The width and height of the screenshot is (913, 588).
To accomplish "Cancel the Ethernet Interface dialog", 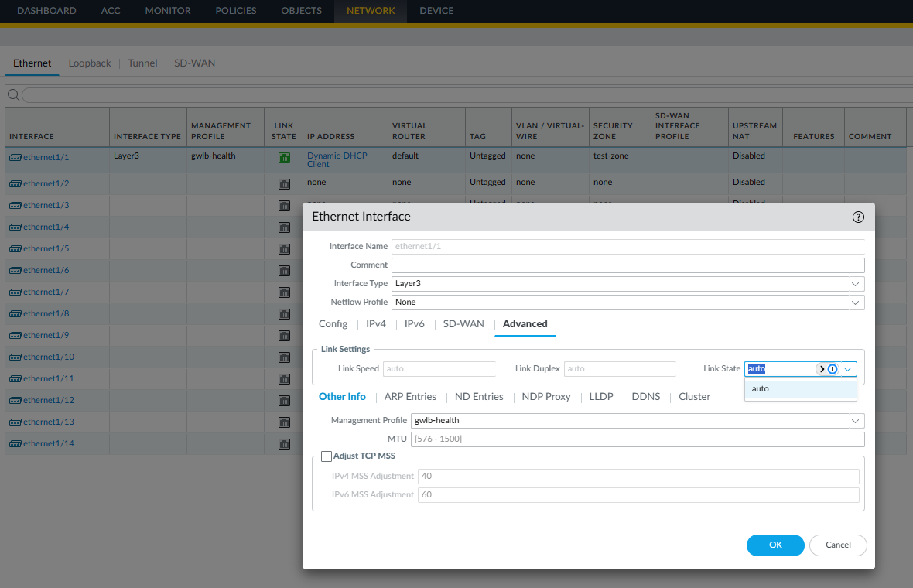I will (838, 545).
